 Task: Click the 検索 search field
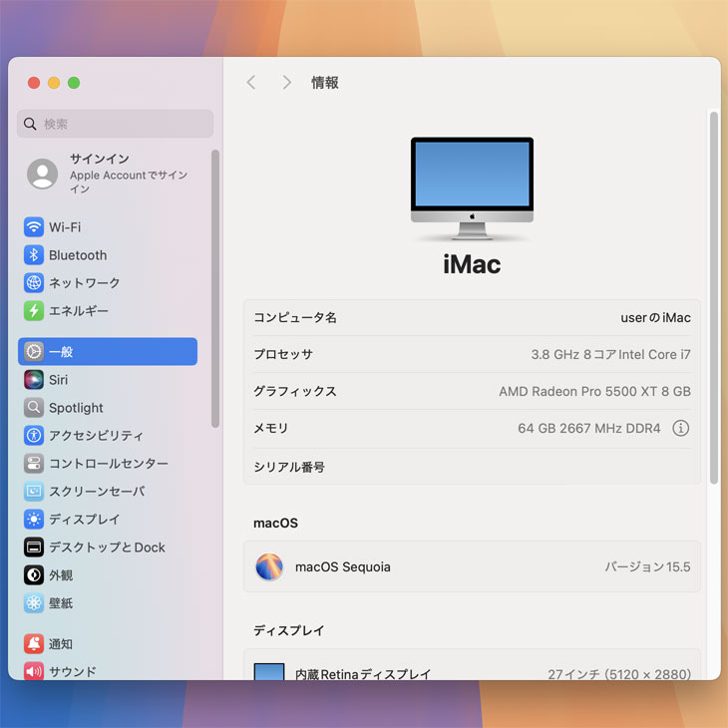pyautogui.click(x=115, y=124)
